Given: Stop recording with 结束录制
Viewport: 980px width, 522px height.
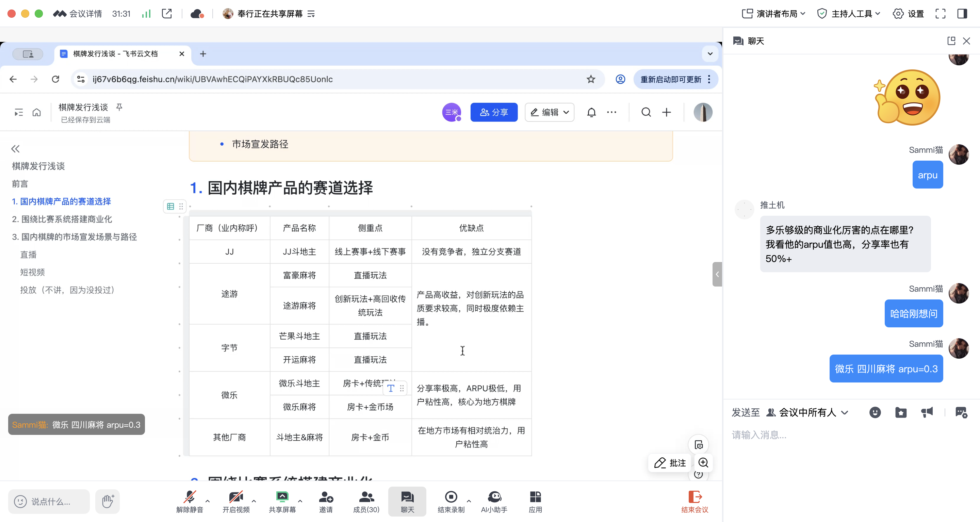Looking at the screenshot, I should pyautogui.click(x=451, y=501).
